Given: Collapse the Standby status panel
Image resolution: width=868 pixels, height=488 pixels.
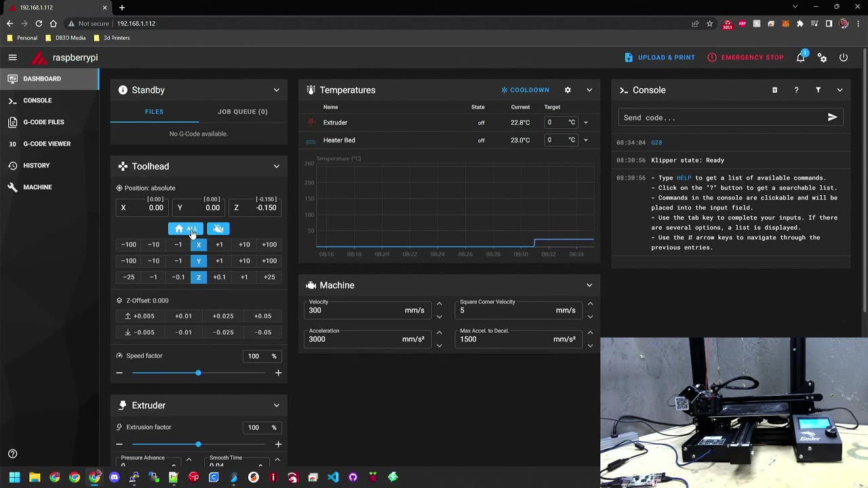Looking at the screenshot, I should (x=276, y=90).
